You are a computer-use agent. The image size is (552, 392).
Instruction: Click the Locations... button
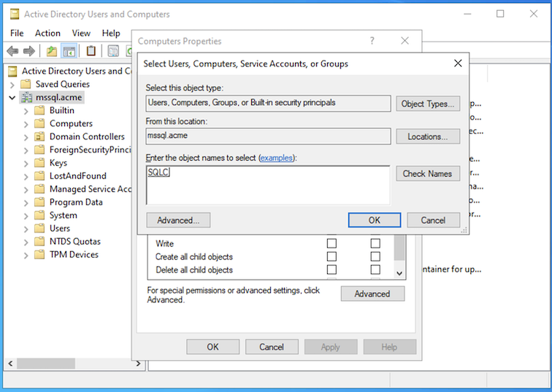[428, 137]
